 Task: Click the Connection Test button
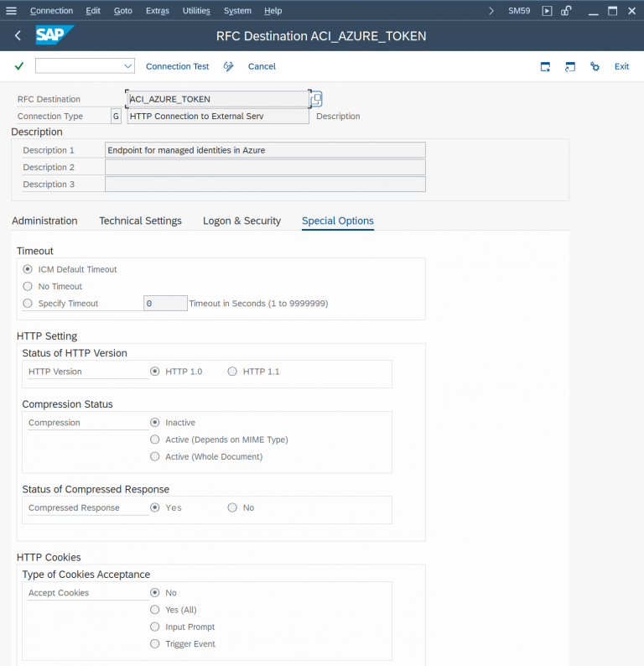[178, 66]
